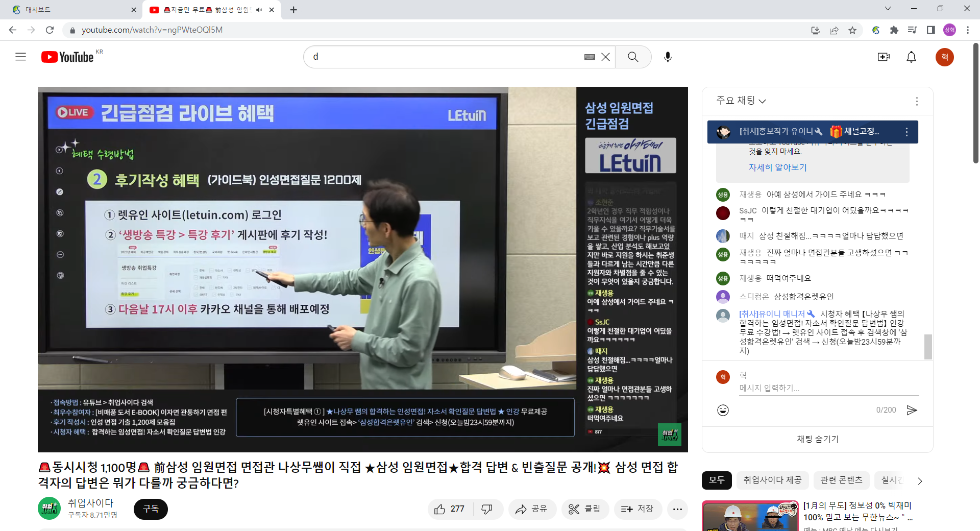Dislike the video with the thumbs-down

(x=487, y=509)
